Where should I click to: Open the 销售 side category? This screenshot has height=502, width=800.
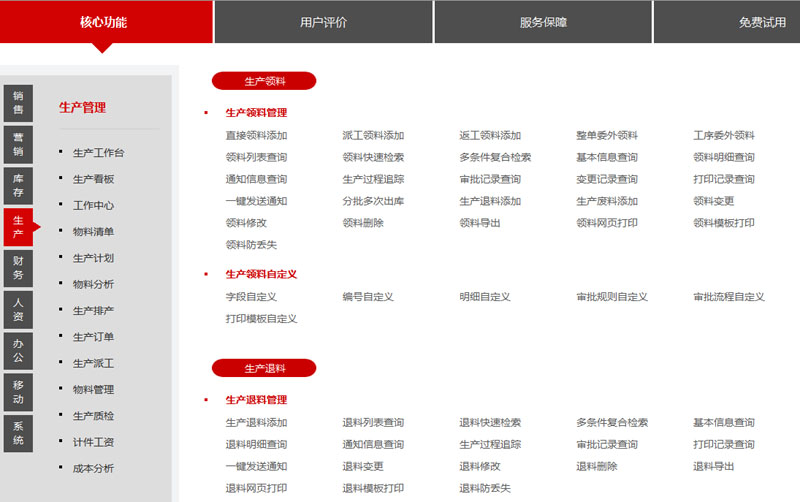tap(18, 103)
